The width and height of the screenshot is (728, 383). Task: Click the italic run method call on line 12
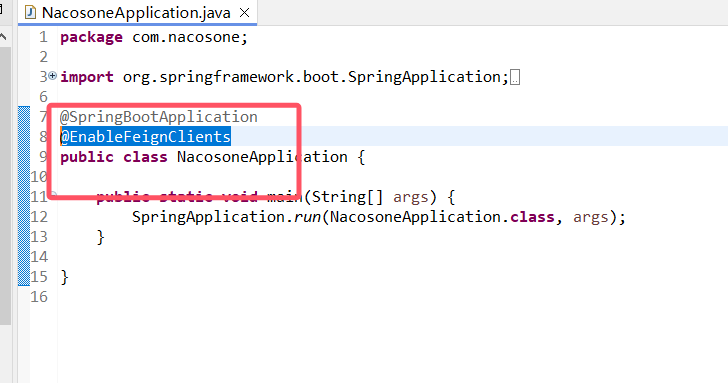(307, 217)
